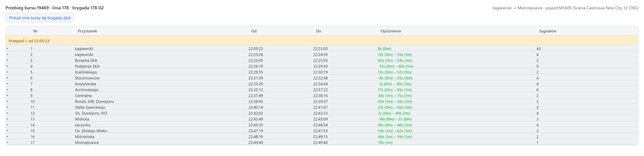Click delay '70s (1m)' for Mistrzejowice
Image resolution: width=644 pixels, height=156 pixels.
click(x=385, y=143)
